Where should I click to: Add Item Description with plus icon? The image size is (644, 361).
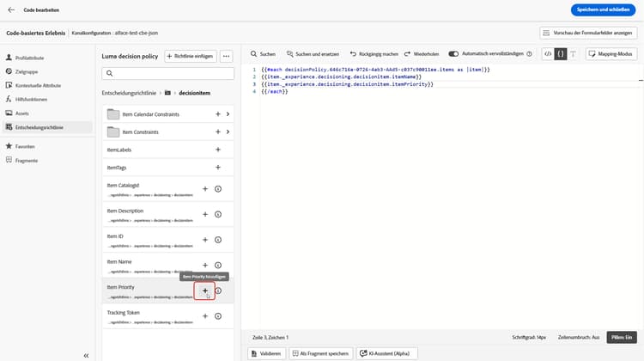coord(205,214)
